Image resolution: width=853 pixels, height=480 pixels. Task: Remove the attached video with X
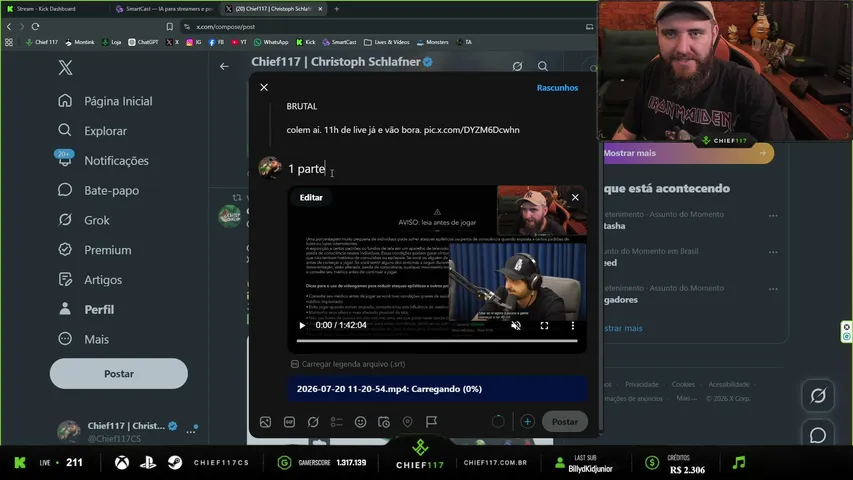tap(575, 198)
